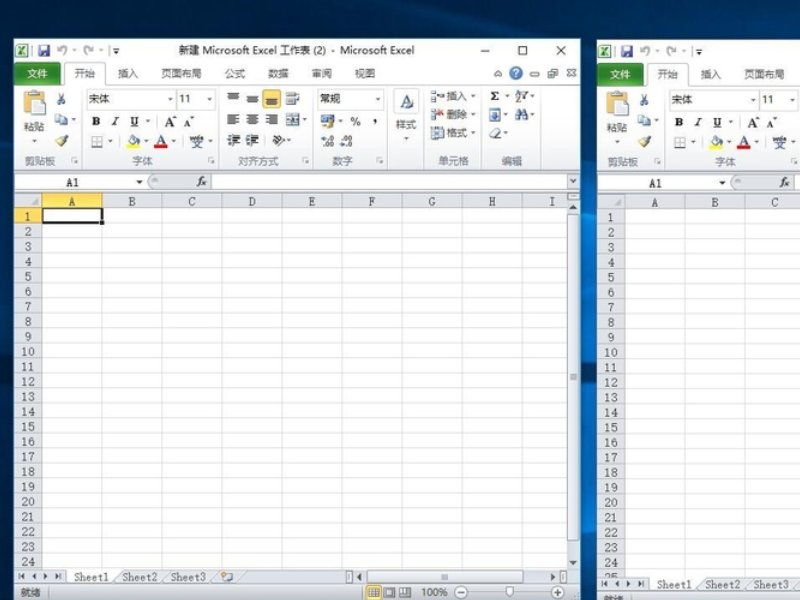Open the 公式 (Formulas) ribbon tab
Image resolution: width=800 pixels, height=600 pixels.
(234, 74)
